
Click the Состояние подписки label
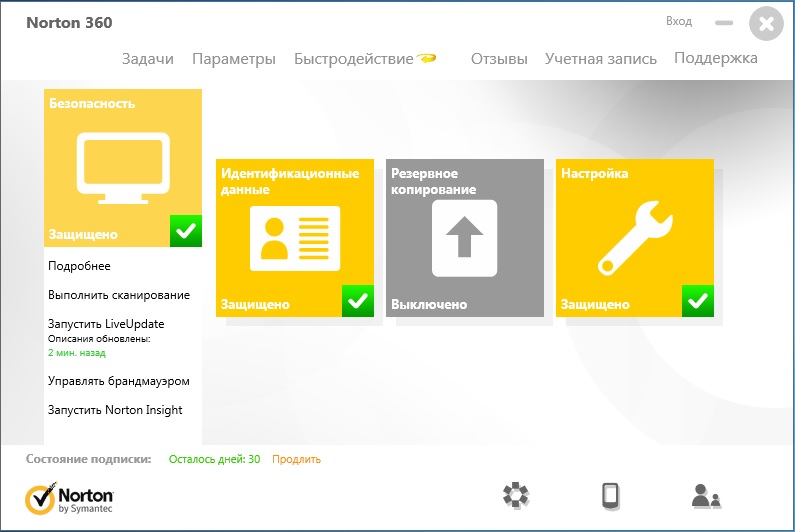click(x=89, y=459)
